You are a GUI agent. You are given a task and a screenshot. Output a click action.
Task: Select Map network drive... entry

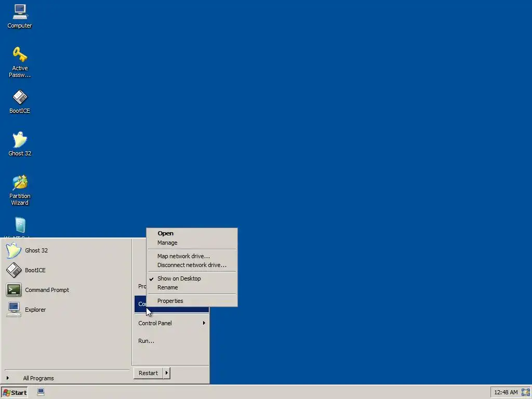point(192,256)
